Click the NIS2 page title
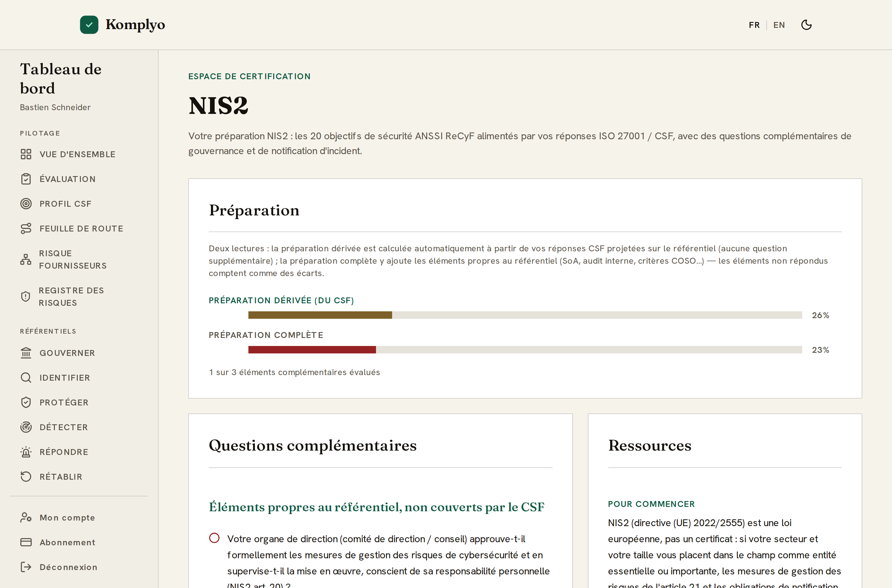Image resolution: width=892 pixels, height=588 pixels. pyautogui.click(x=218, y=105)
